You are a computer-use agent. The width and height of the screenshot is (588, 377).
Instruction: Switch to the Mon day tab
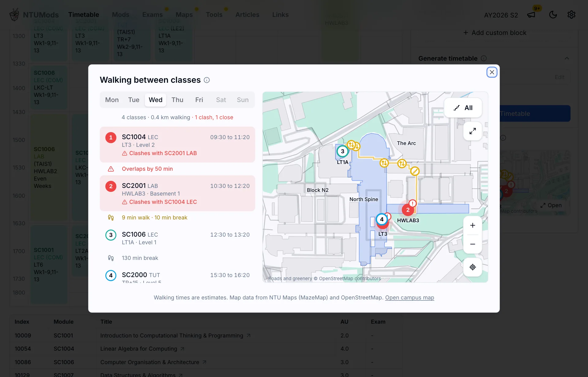coord(112,100)
